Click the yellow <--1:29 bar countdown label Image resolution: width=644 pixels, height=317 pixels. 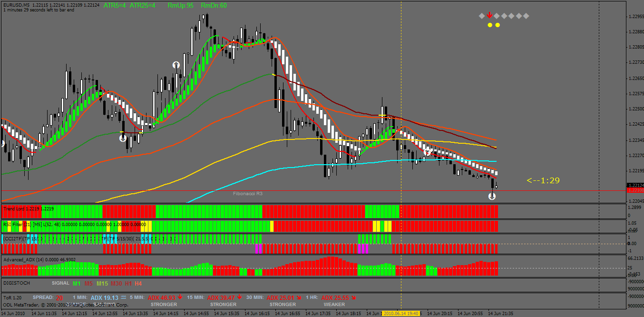(543, 180)
